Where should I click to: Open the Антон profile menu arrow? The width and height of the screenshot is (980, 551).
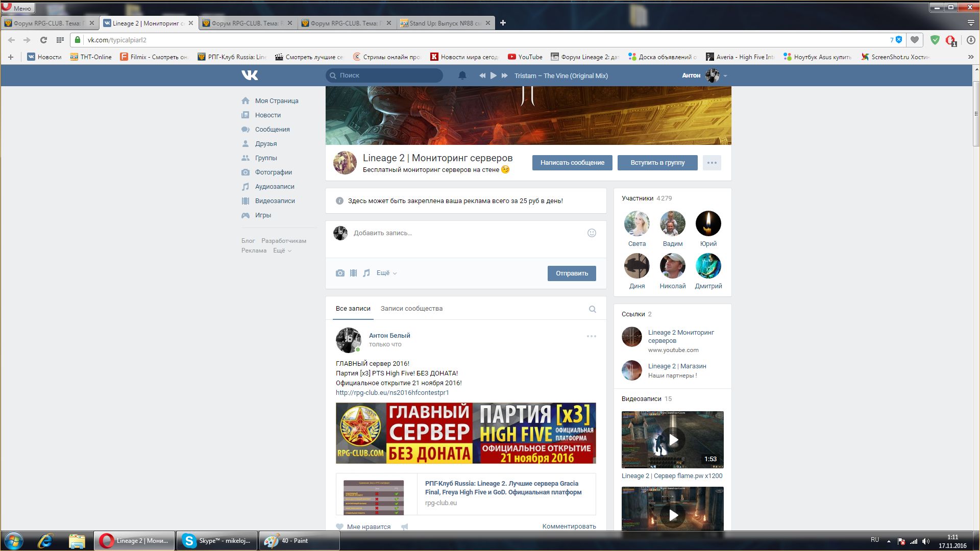(x=725, y=76)
